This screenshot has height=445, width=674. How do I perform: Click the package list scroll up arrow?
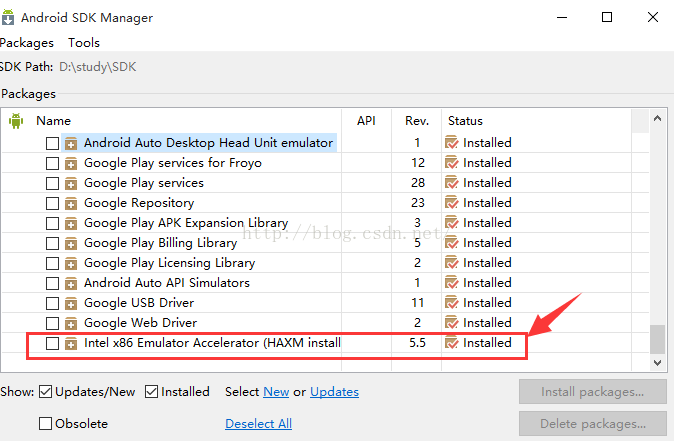pyautogui.click(x=657, y=118)
